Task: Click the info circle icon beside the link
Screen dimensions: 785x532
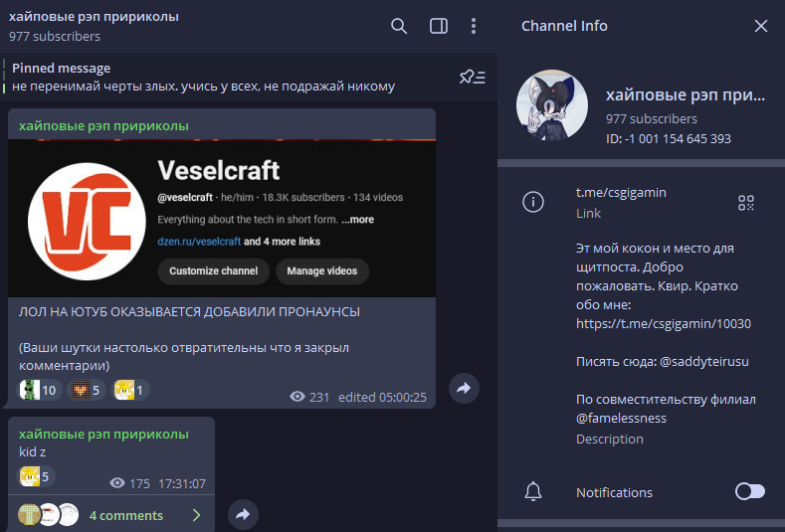Action: coord(533,202)
